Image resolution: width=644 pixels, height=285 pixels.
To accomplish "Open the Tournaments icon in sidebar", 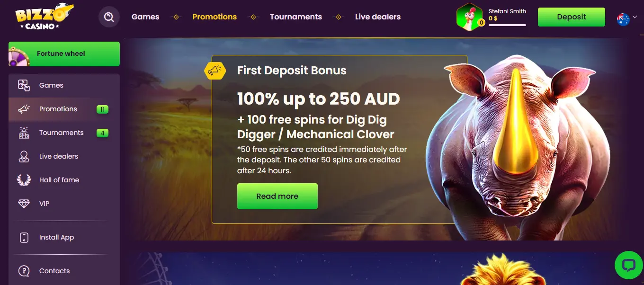I will point(24,133).
